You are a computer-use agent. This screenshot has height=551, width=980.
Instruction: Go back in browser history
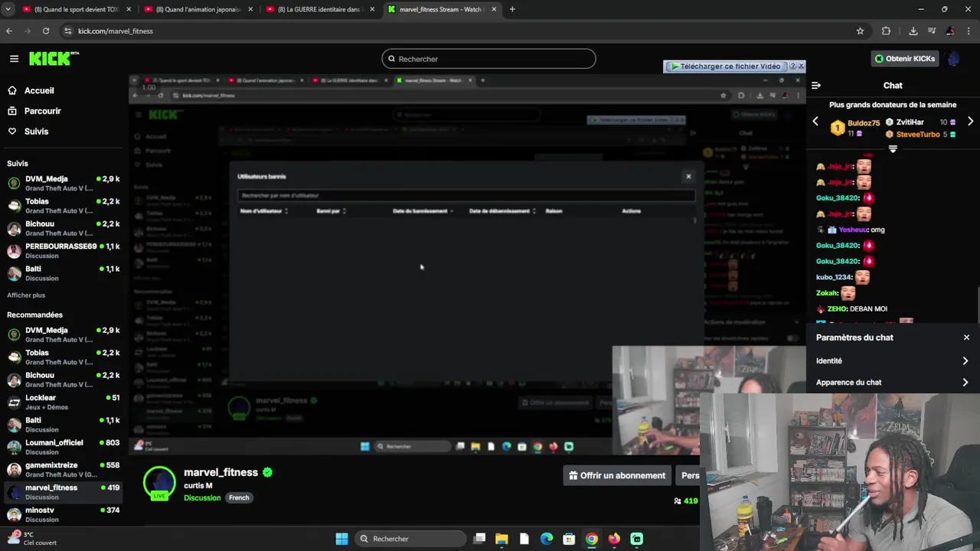coord(9,31)
